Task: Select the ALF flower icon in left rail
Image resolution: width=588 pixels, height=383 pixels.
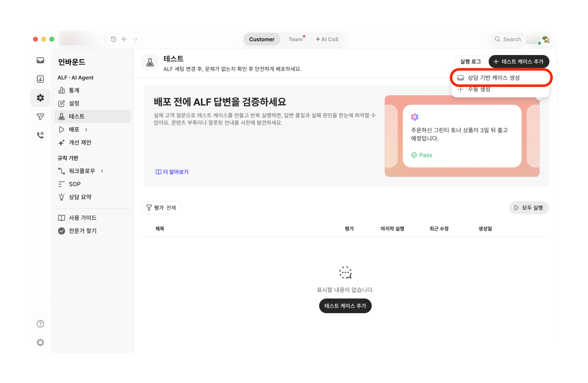Action: pos(40,98)
